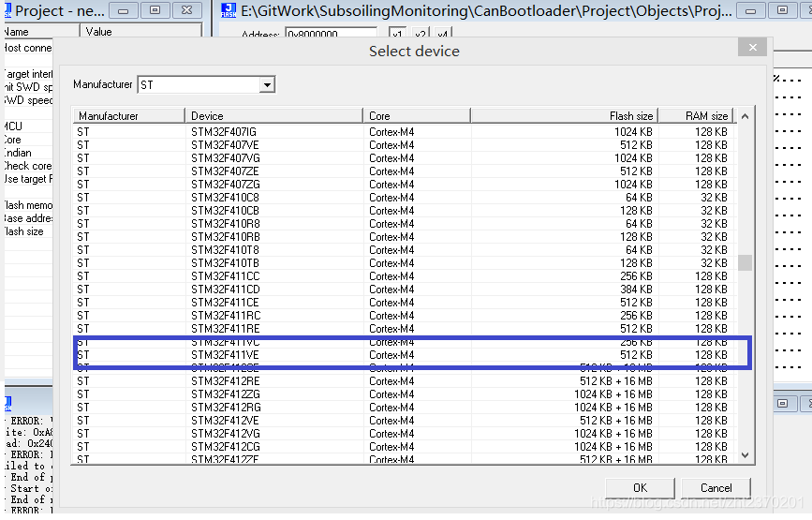Select the STM32F410CB device row
The width and height of the screenshot is (812, 520).
coord(404,210)
